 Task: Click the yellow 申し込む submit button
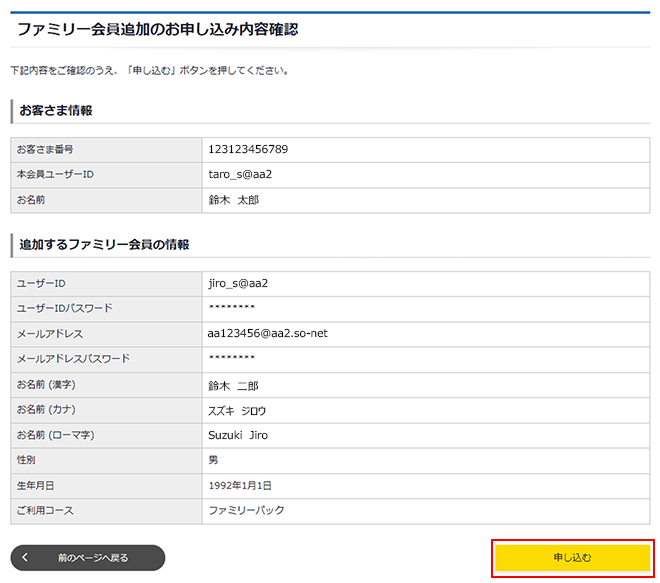573,558
